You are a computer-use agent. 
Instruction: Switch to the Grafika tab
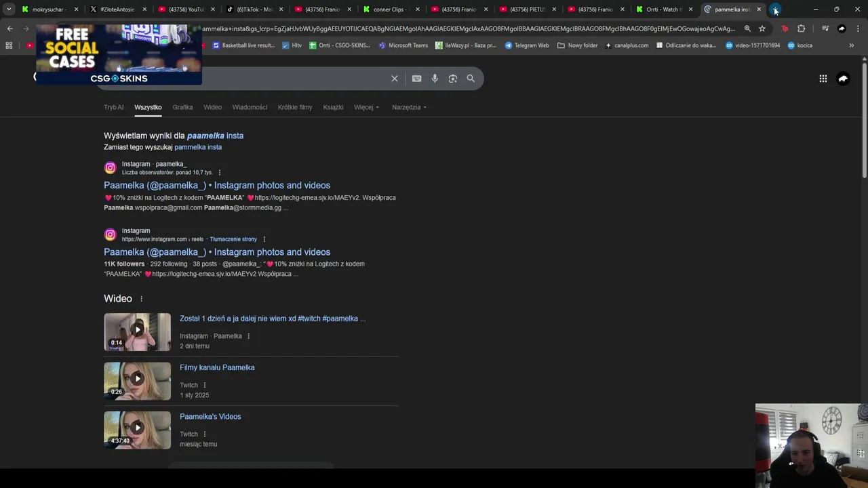coord(182,107)
